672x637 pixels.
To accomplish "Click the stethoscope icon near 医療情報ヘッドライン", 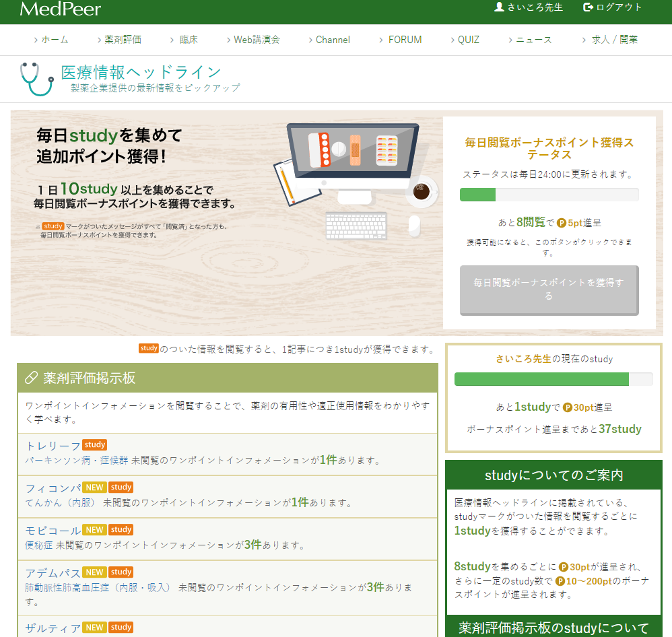I will (x=37, y=79).
